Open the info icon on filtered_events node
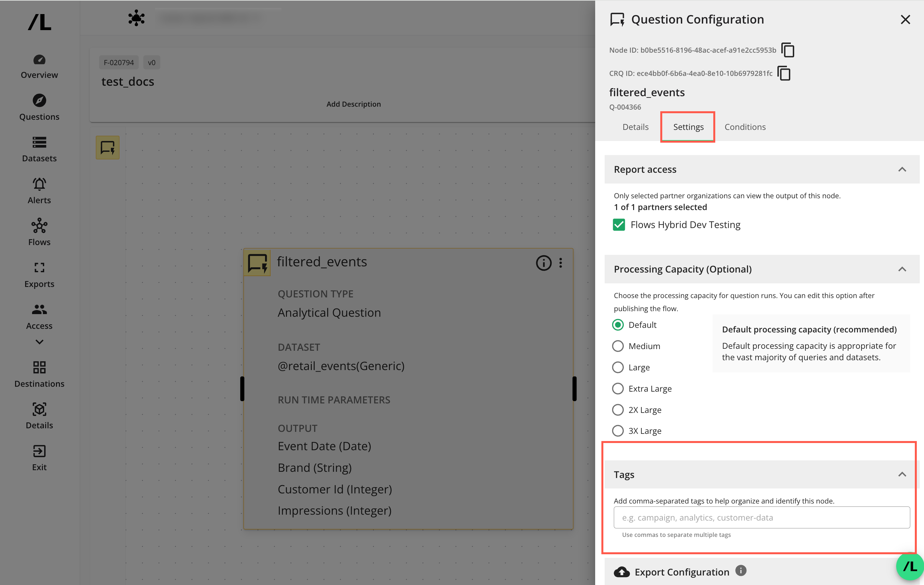924x585 pixels. 543,263
